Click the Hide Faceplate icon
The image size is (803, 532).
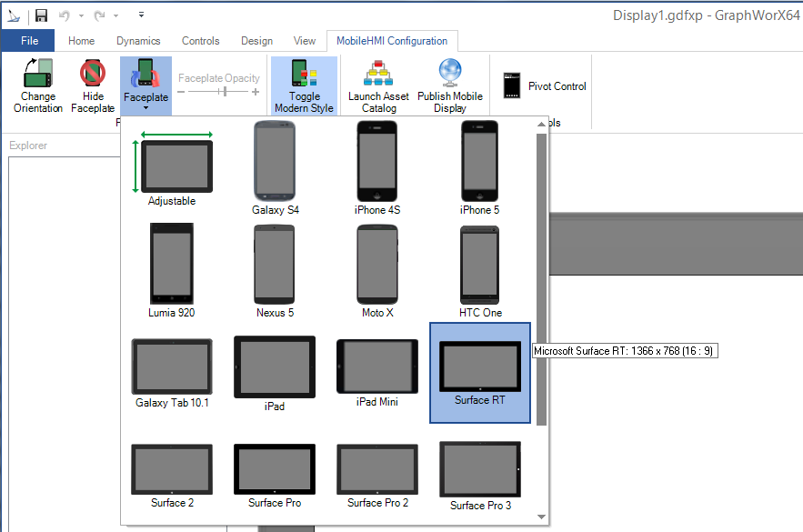(x=93, y=74)
